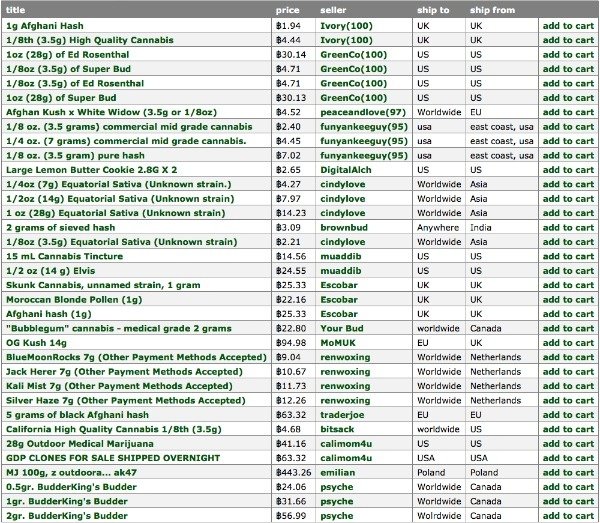The height and width of the screenshot is (523, 600).
Task: Sort listings by the seller column header
Action: point(333,10)
